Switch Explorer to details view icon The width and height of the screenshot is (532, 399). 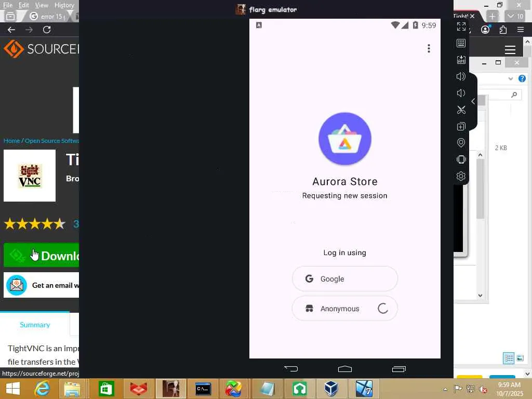pos(508,358)
